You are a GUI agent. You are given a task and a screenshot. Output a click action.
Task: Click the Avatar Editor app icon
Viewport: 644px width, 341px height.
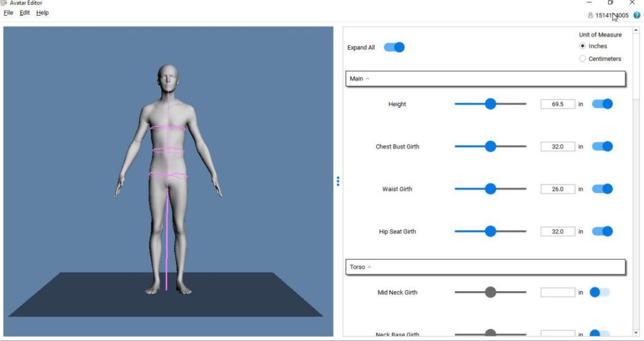[4, 3]
